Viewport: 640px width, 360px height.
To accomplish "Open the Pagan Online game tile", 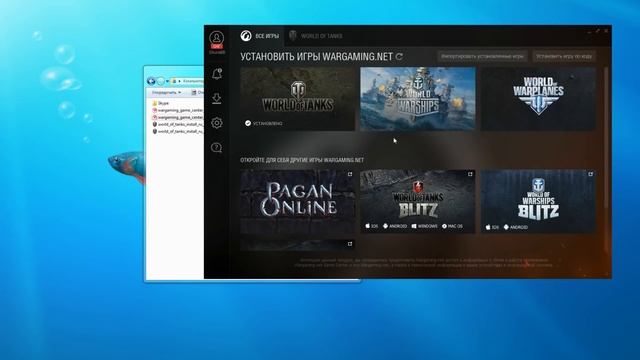I will [x=298, y=202].
